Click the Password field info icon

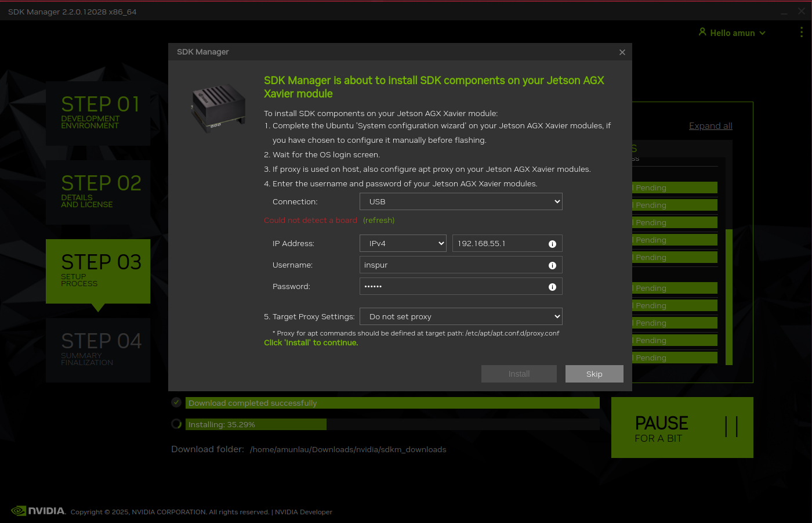[552, 287]
